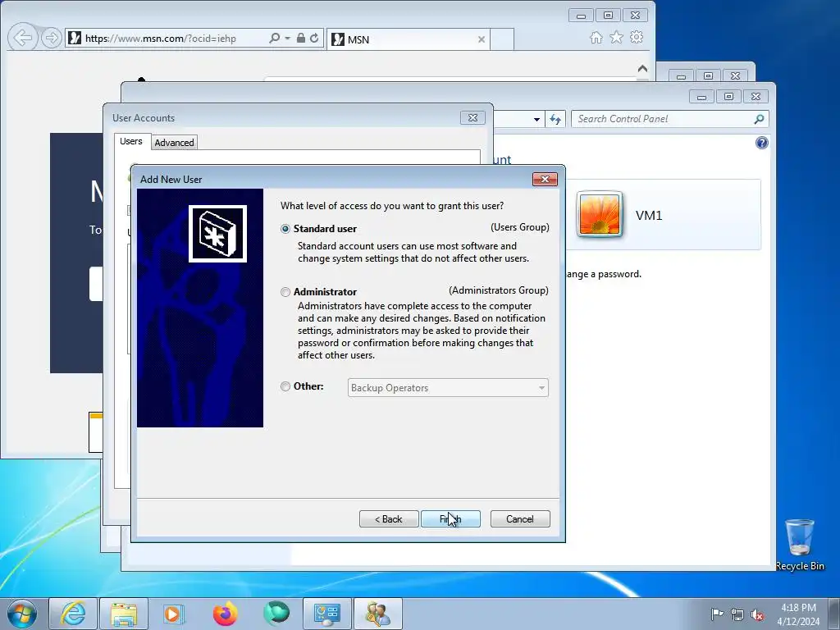This screenshot has width=840, height=630.
Task: Open Action Center flag in system tray
Action: [717, 614]
